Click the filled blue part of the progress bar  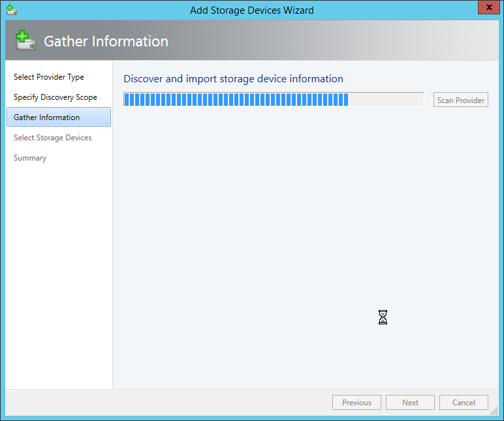[x=235, y=100]
